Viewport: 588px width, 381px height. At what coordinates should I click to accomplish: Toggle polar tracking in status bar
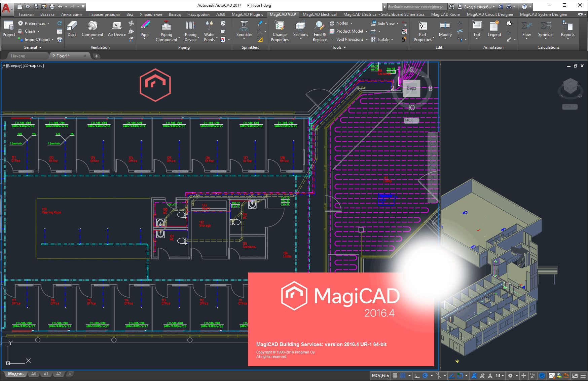pyautogui.click(x=425, y=376)
